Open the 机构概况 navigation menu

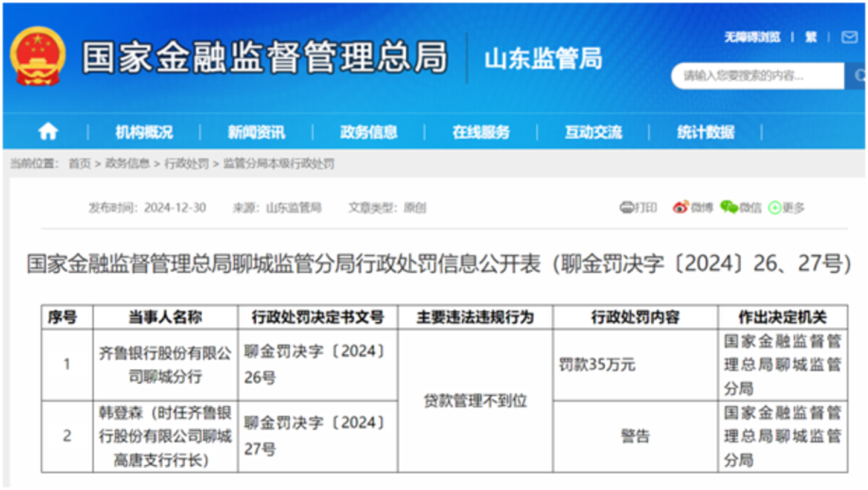tap(144, 132)
